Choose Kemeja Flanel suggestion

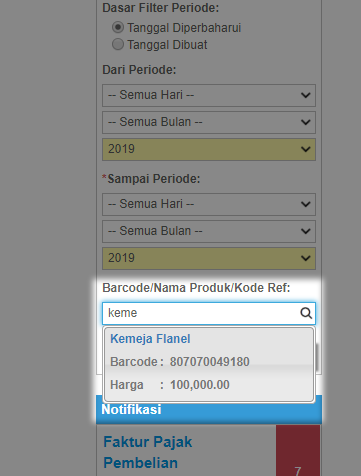point(150,339)
